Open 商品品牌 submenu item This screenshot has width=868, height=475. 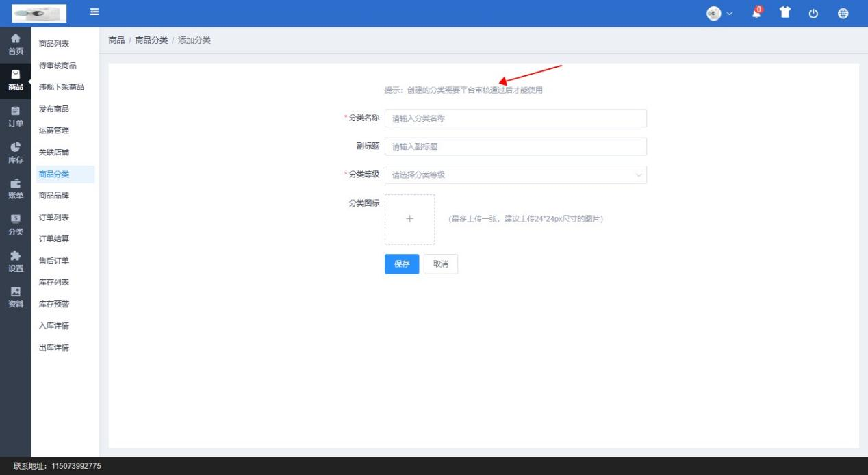[54, 196]
